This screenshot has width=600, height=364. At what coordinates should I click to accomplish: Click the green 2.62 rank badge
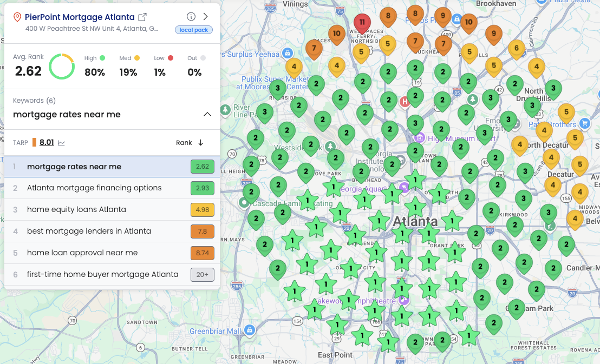point(203,167)
